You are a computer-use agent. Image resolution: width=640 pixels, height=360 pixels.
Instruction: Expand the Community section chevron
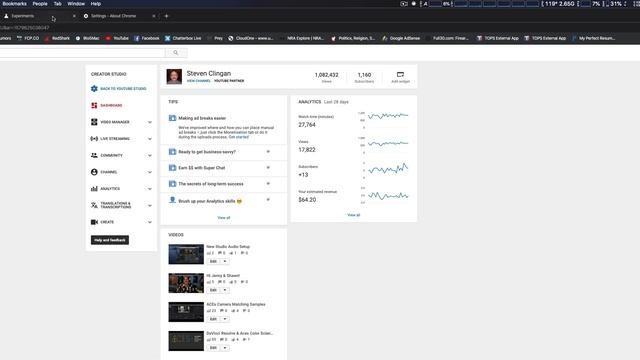[x=150, y=156]
